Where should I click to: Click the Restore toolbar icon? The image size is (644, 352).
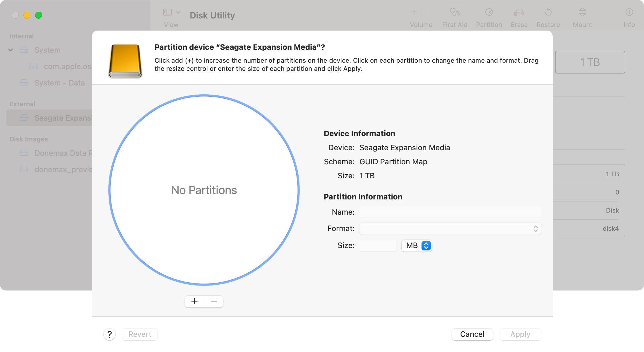pyautogui.click(x=548, y=16)
